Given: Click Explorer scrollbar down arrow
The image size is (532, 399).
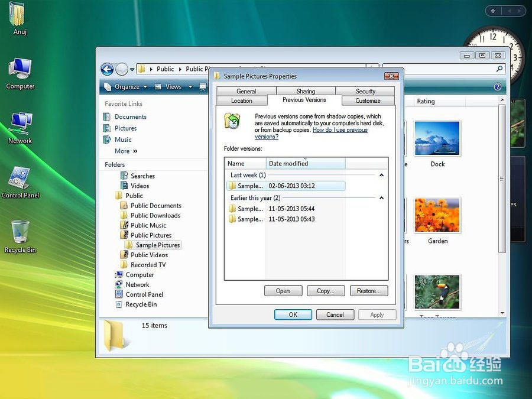Looking at the screenshot, I should 502,313.
